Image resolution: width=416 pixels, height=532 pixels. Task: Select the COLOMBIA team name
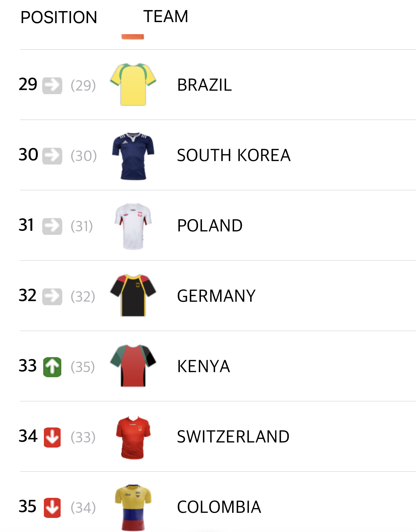click(x=219, y=507)
